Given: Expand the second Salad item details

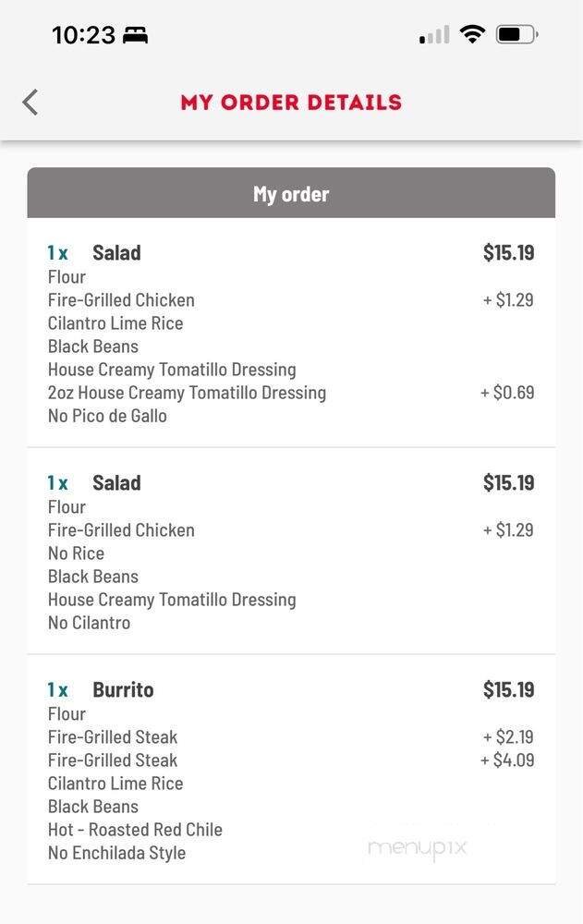Looking at the screenshot, I should tap(116, 482).
